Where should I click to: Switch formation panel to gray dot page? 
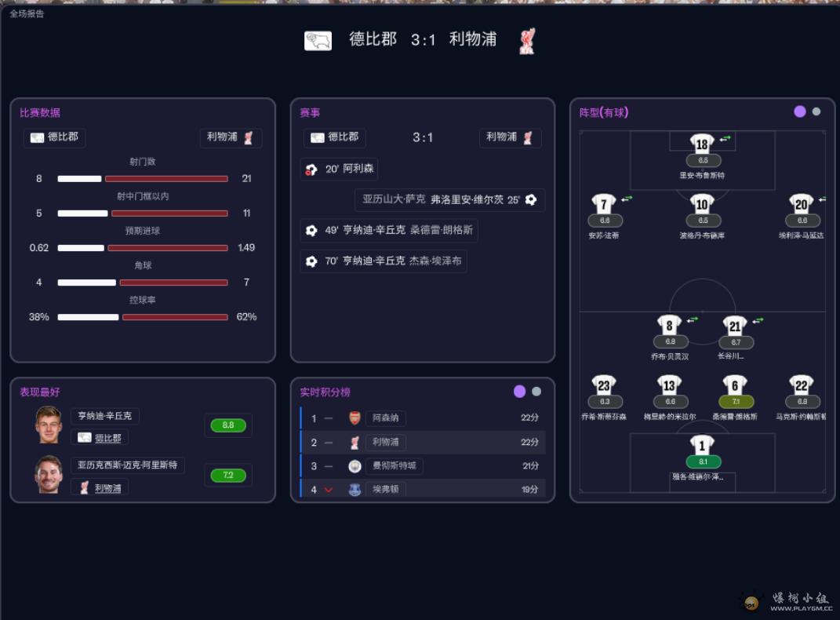[816, 111]
